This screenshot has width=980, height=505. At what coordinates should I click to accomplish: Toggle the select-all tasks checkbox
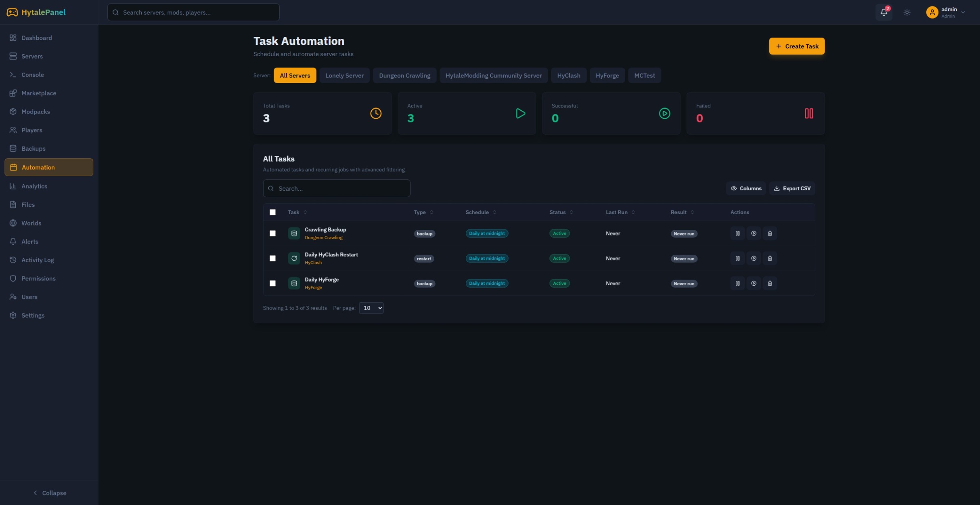[272, 212]
